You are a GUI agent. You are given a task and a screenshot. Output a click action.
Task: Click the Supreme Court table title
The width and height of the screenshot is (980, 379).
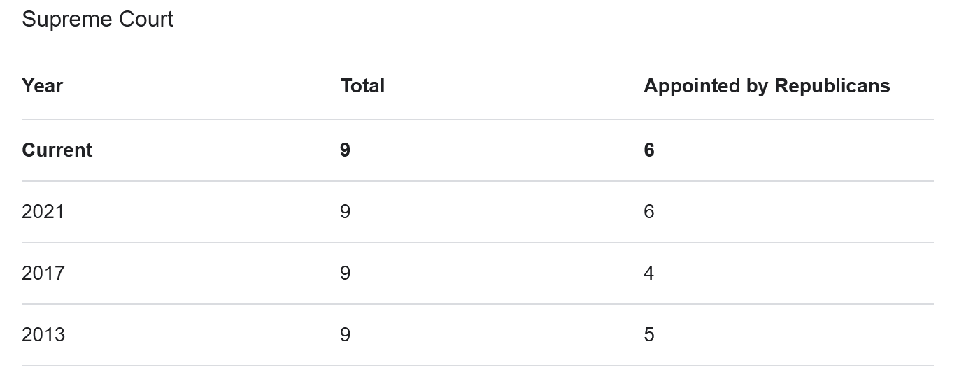click(x=97, y=20)
